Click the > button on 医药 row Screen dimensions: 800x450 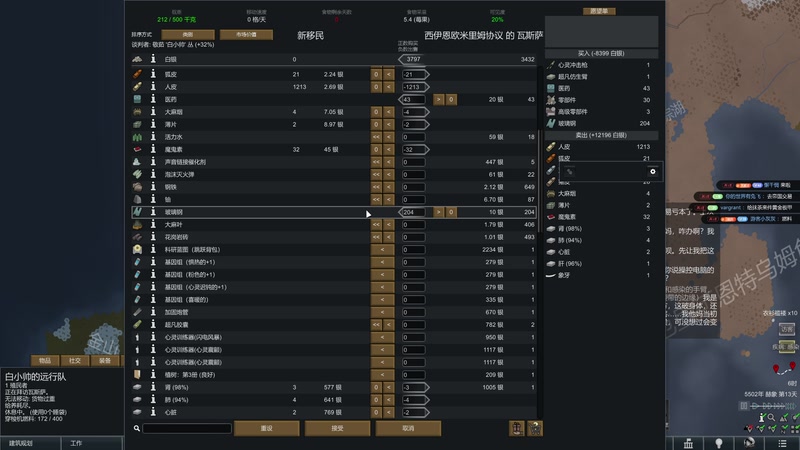[438, 99]
